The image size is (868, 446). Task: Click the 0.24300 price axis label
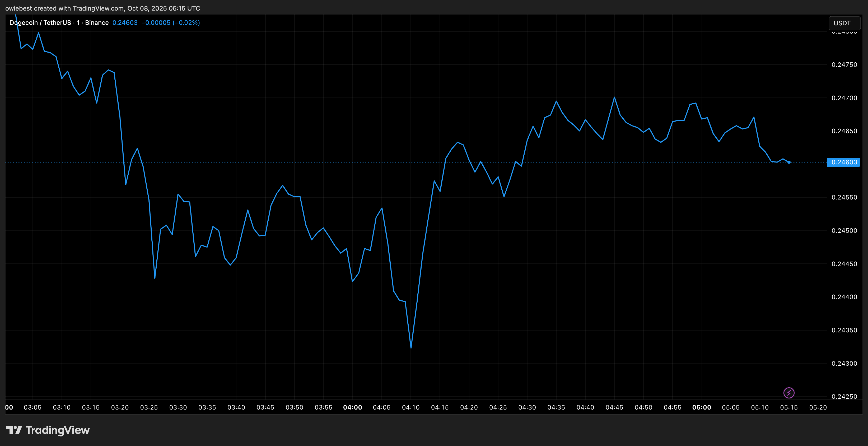844,363
